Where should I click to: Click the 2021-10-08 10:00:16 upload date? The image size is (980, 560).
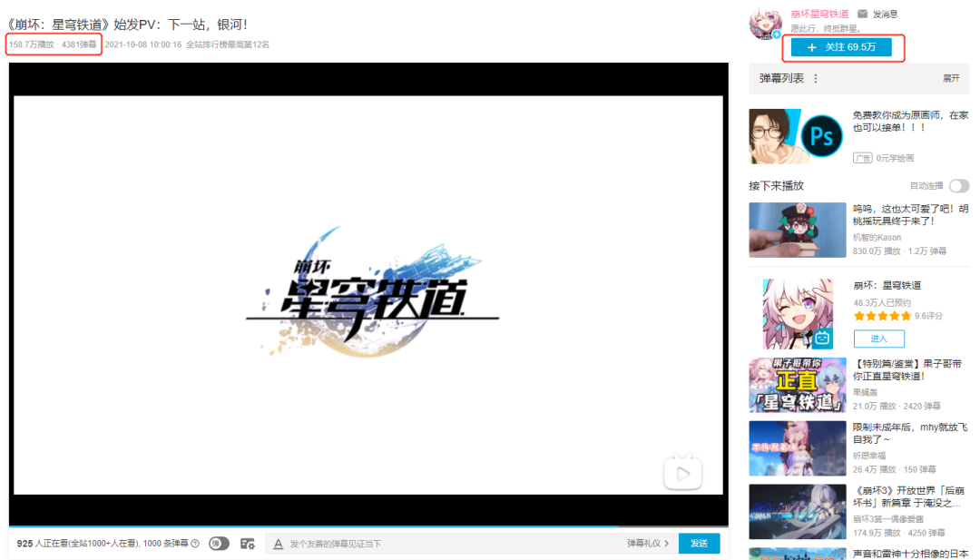(x=143, y=44)
